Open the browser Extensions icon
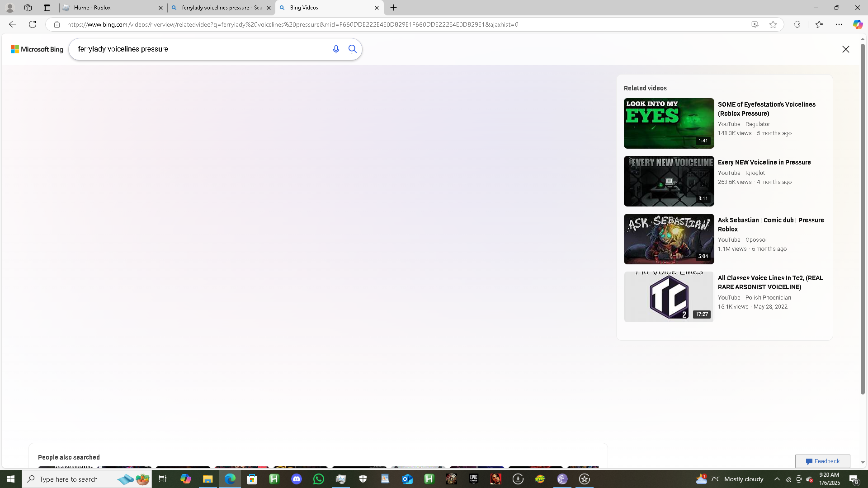This screenshot has width=868, height=488. (797, 24)
